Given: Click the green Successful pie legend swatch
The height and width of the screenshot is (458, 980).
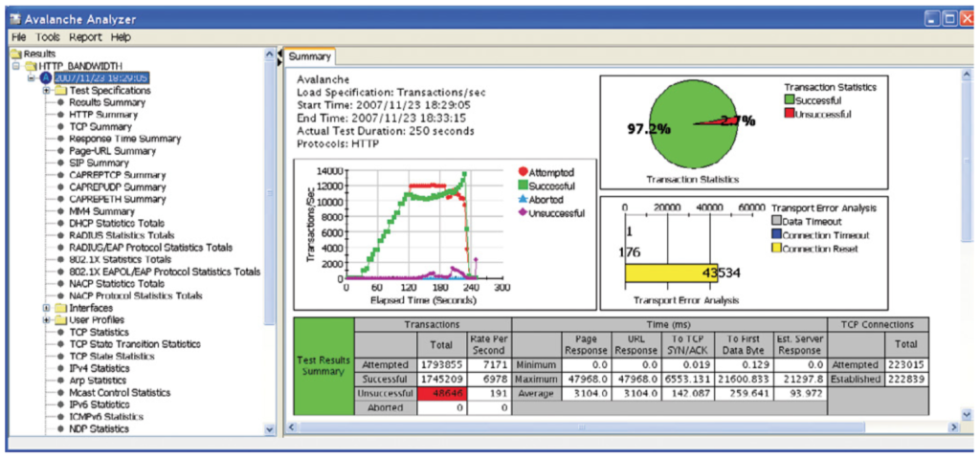Looking at the screenshot, I should point(790,100).
